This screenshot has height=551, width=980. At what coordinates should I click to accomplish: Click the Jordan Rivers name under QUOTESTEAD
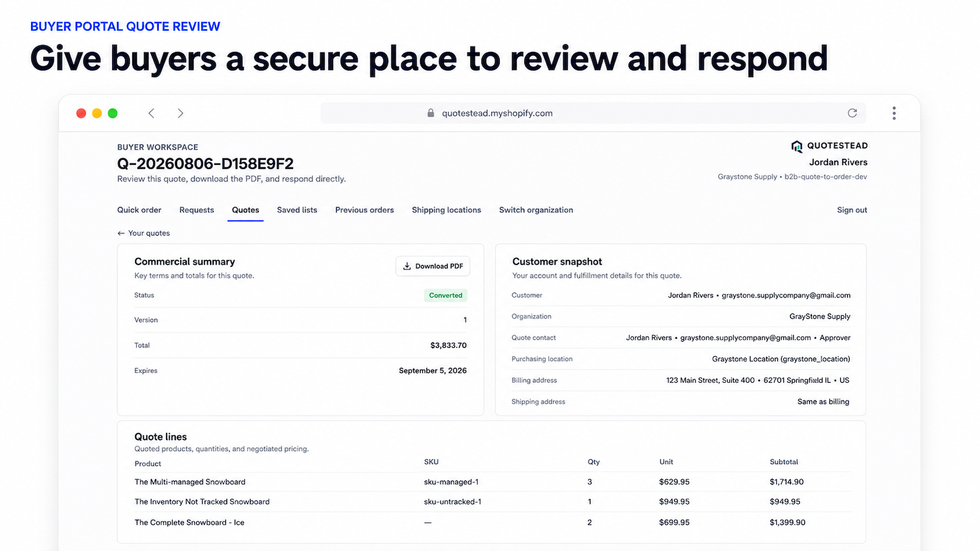pos(838,162)
